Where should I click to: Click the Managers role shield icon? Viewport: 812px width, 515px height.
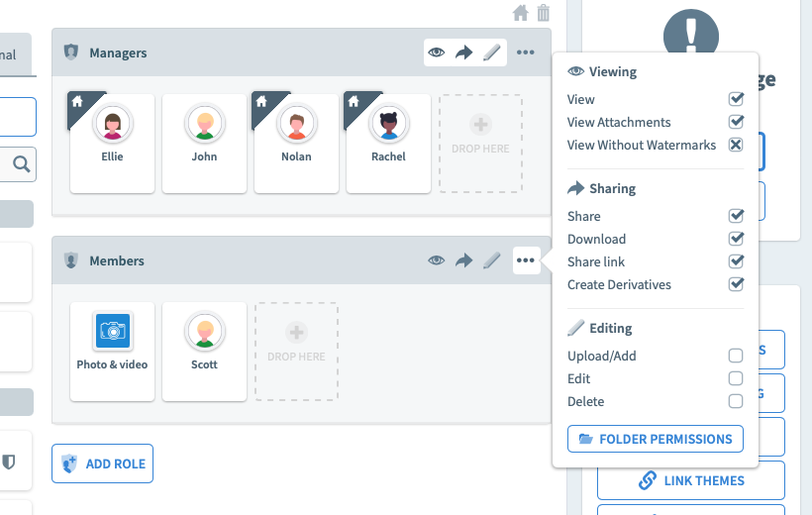click(71, 51)
